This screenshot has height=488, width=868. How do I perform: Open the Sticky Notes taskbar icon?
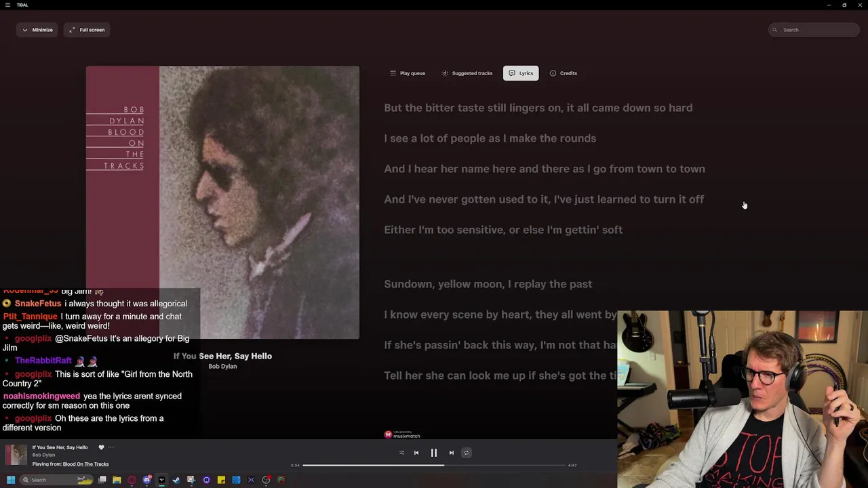coord(221,480)
